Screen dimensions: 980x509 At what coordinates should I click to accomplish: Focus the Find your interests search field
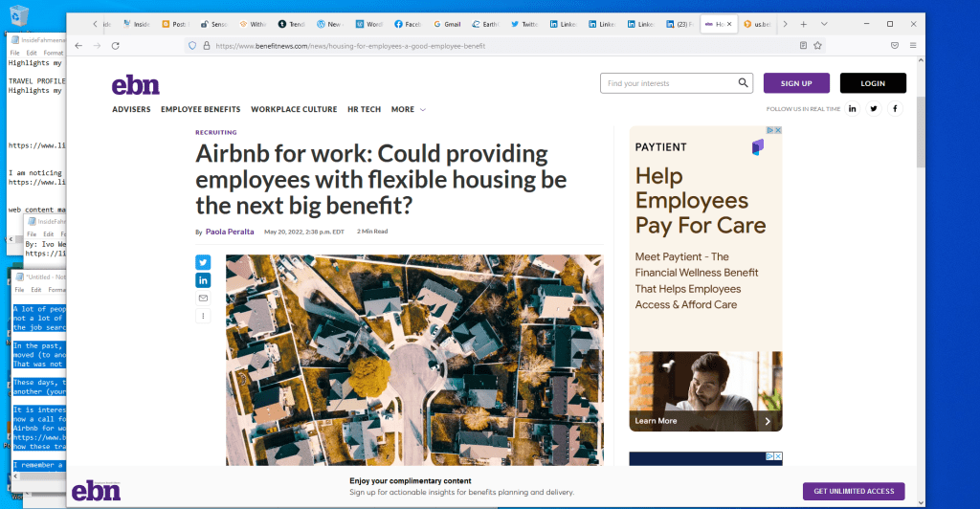(x=669, y=83)
